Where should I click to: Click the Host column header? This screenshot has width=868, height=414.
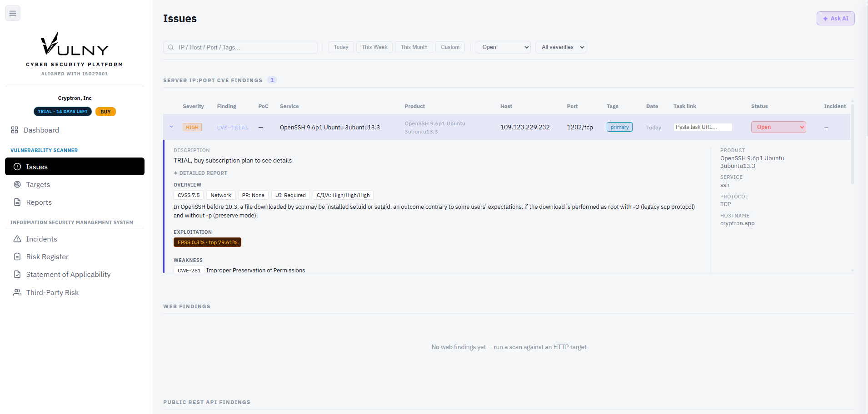[x=506, y=106]
